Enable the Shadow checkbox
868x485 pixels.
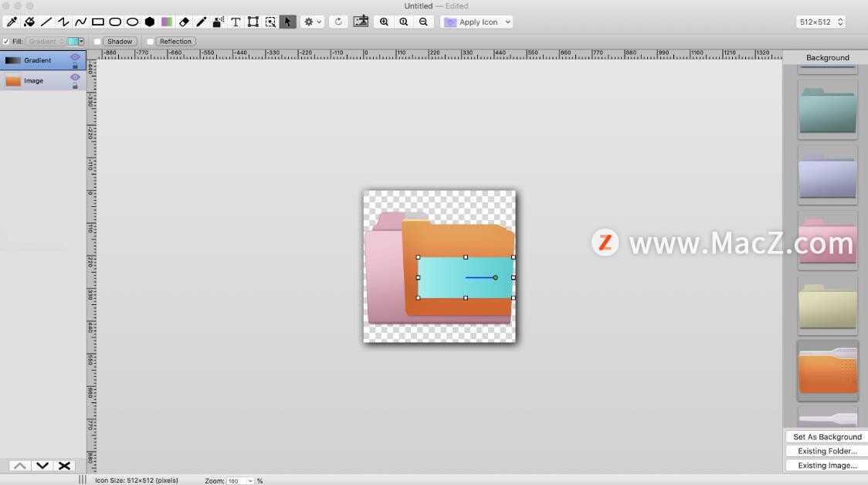point(97,42)
